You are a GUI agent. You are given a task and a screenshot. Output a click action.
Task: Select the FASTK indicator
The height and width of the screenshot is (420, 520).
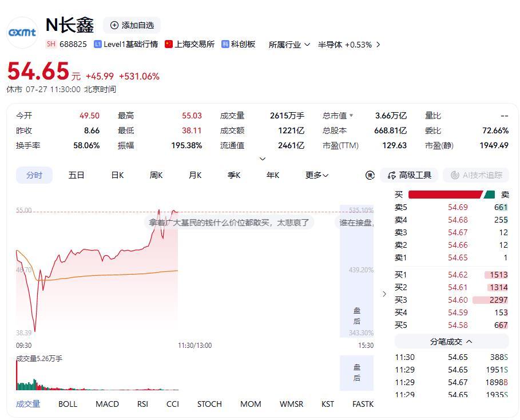tap(363, 404)
